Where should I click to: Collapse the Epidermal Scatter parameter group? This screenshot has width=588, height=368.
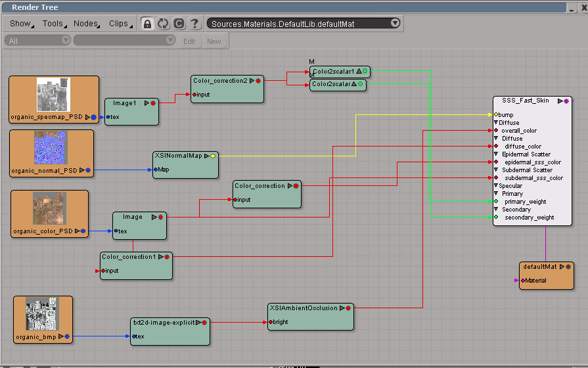(x=496, y=154)
